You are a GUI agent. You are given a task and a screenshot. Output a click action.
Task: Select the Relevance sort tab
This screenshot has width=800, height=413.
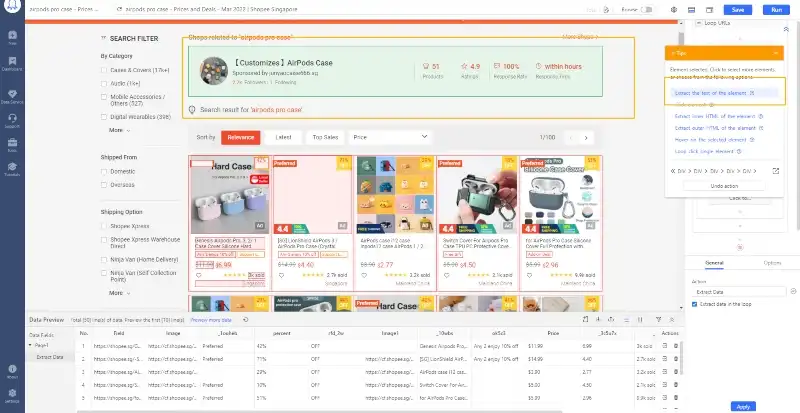point(241,137)
